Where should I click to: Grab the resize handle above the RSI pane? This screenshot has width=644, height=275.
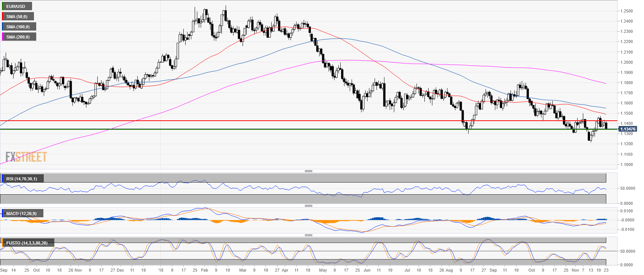[x=308, y=171]
